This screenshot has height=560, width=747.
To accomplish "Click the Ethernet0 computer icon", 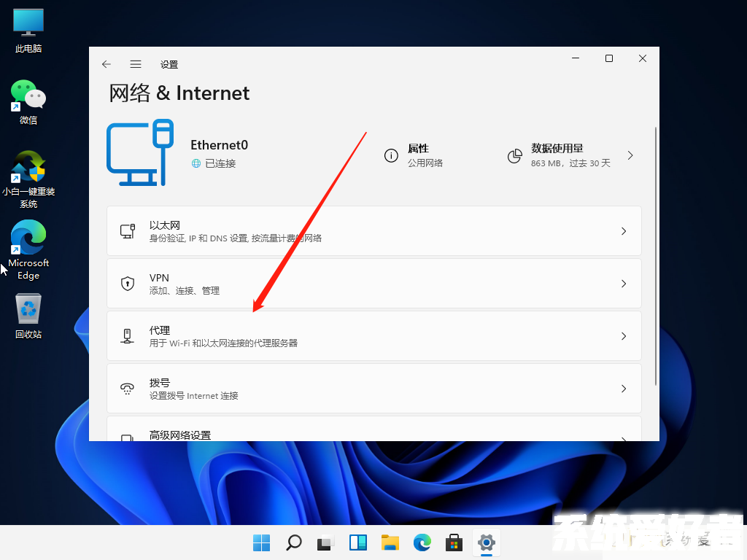I will 139,155.
